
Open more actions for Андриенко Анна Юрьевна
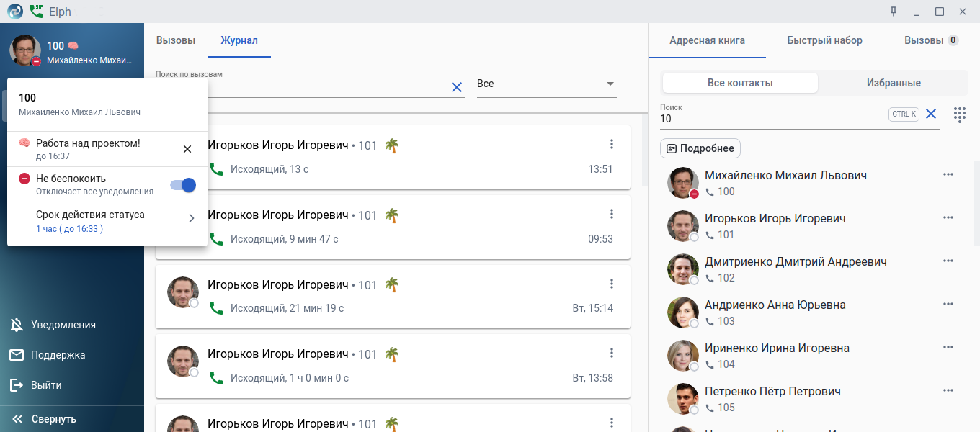click(x=948, y=305)
